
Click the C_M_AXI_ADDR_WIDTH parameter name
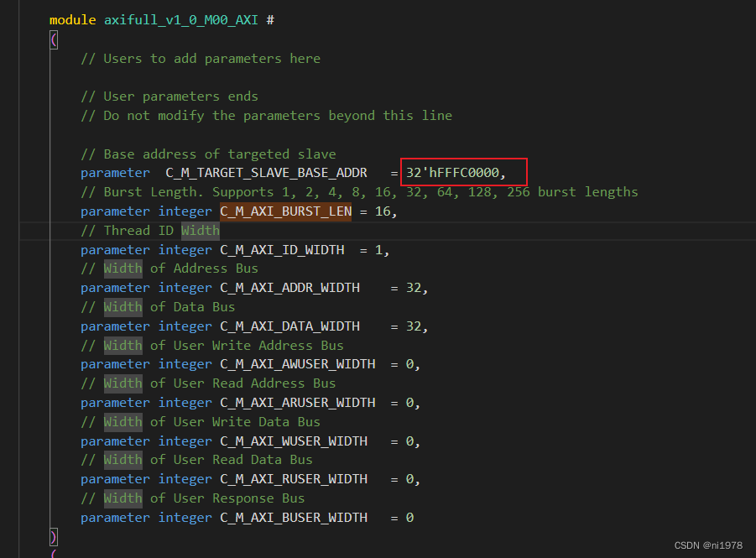(x=290, y=287)
